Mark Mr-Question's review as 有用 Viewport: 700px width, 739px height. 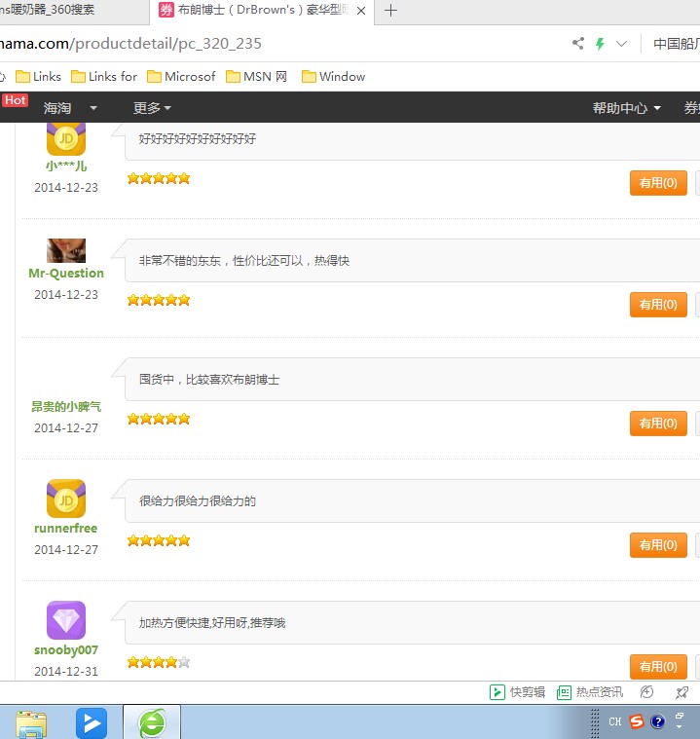[x=658, y=305]
